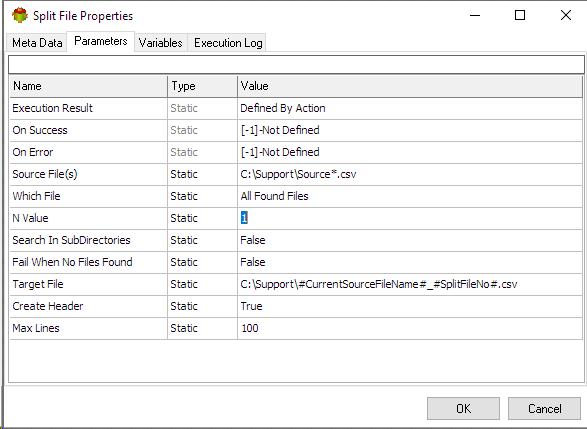The image size is (587, 429).
Task: Select the Fail When No Files Found name cell
Action: point(89,262)
